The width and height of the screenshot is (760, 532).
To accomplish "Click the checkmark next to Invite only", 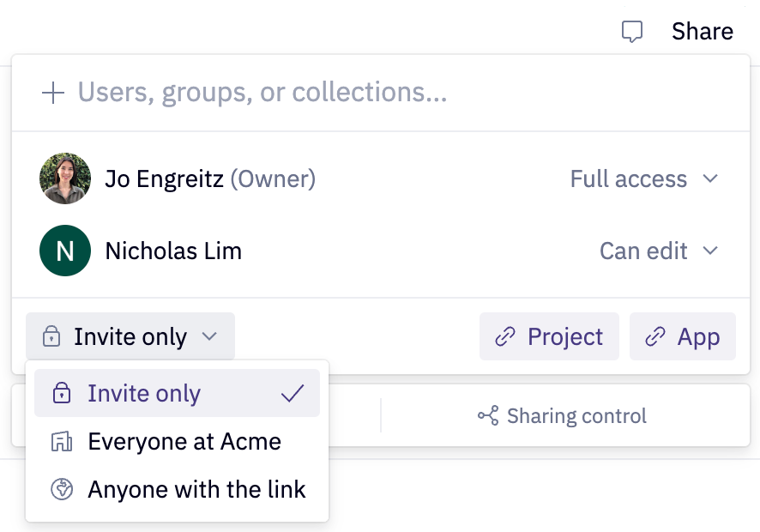I will (293, 392).
